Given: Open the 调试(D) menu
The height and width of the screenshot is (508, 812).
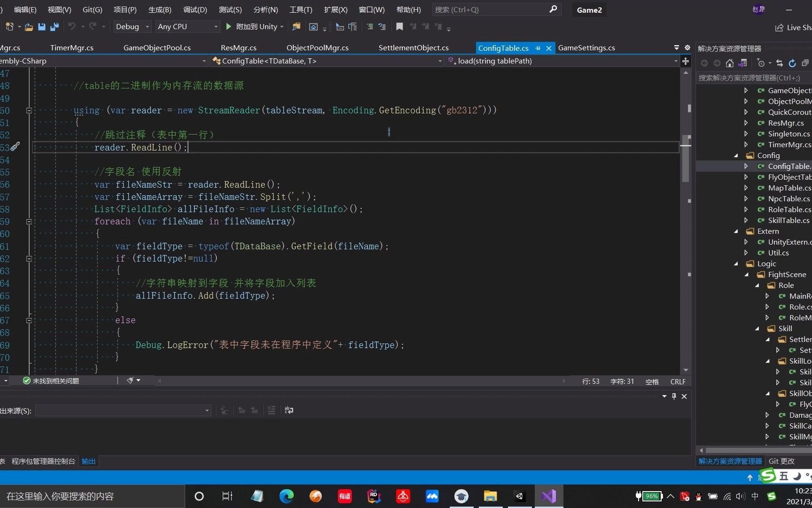Looking at the screenshot, I should 195,9.
